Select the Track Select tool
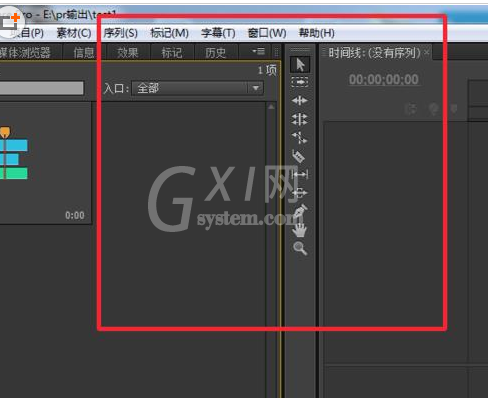 tap(300, 82)
